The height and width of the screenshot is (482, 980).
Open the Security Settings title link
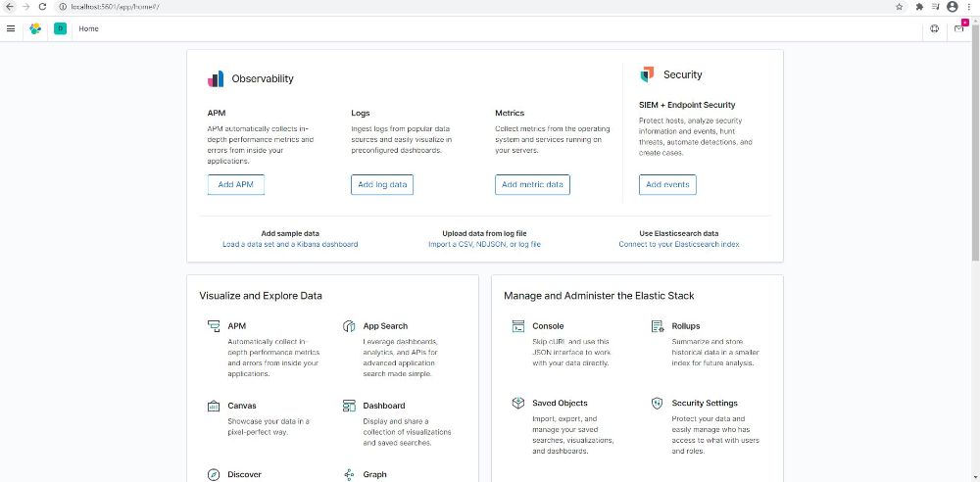pos(705,404)
